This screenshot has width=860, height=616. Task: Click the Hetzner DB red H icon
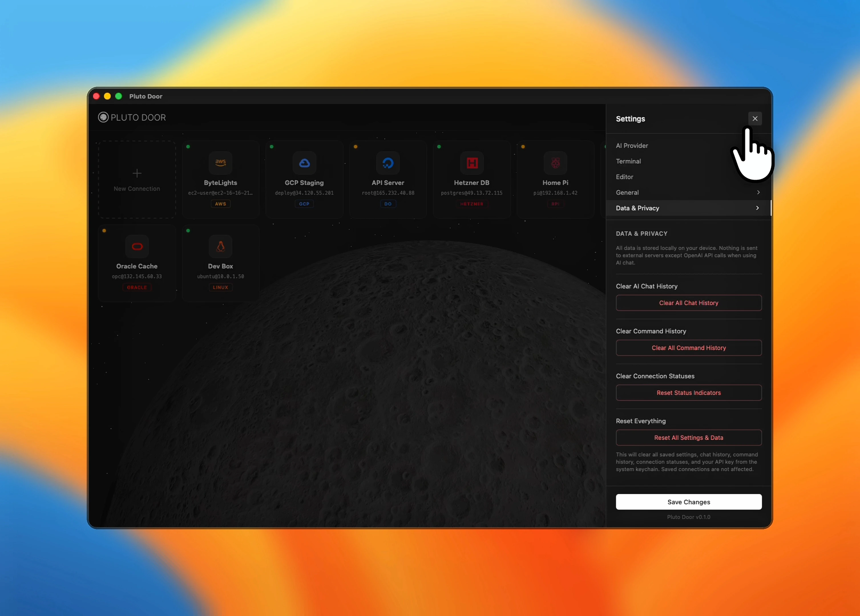[x=472, y=163]
